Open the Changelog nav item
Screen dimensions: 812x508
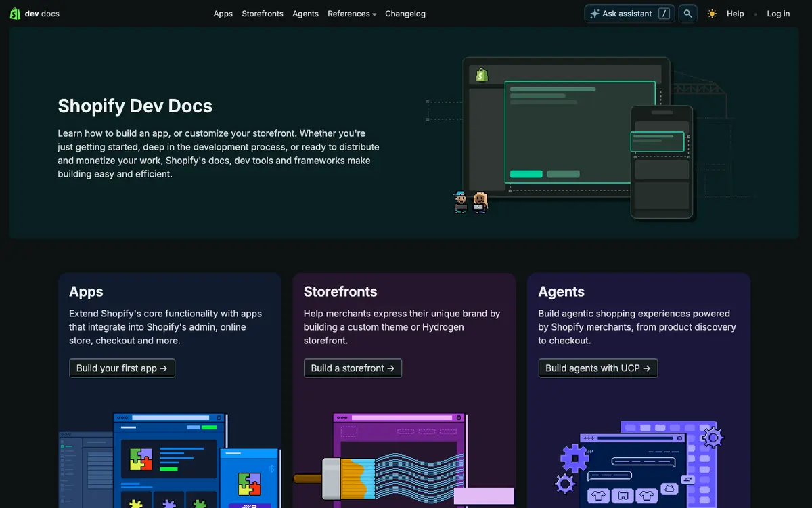[x=405, y=14]
